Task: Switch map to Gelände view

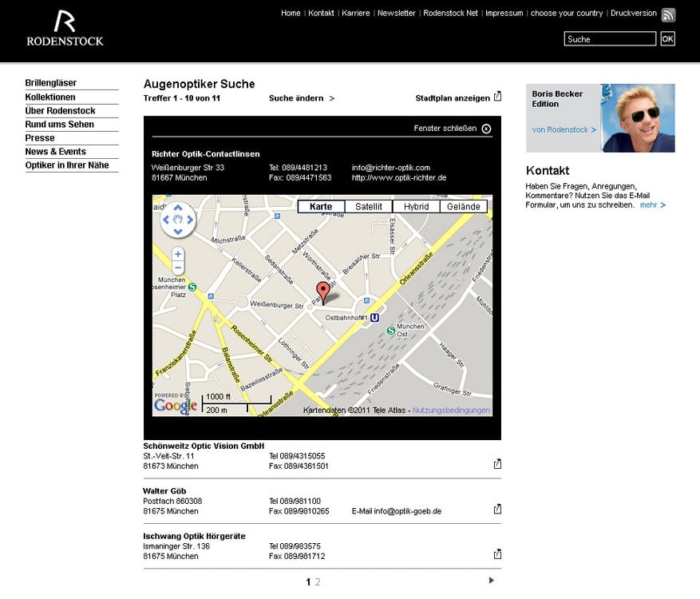Action: click(x=463, y=207)
